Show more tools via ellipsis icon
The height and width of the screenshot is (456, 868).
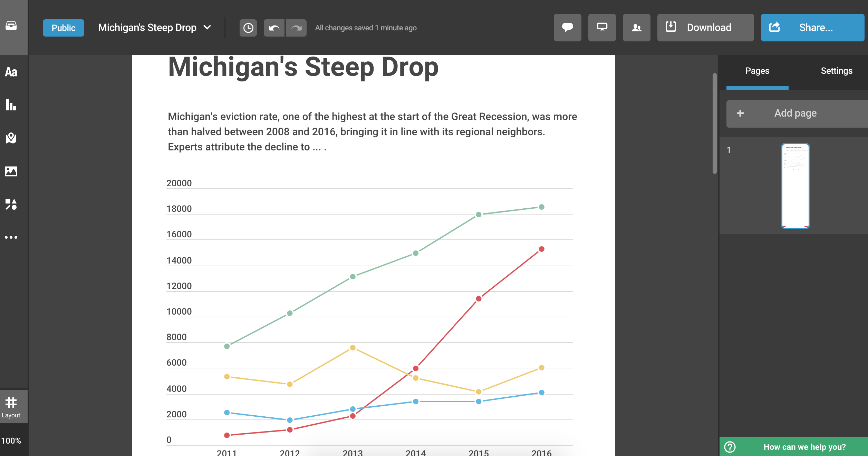[11, 237]
